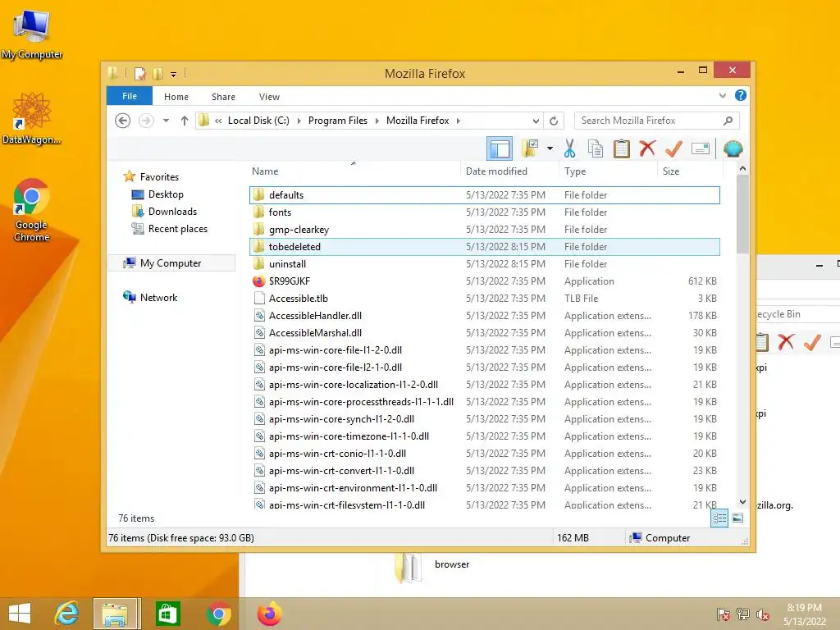840x630 pixels.
Task: Refresh the Mozilla Firefox folder view
Action: coord(554,121)
